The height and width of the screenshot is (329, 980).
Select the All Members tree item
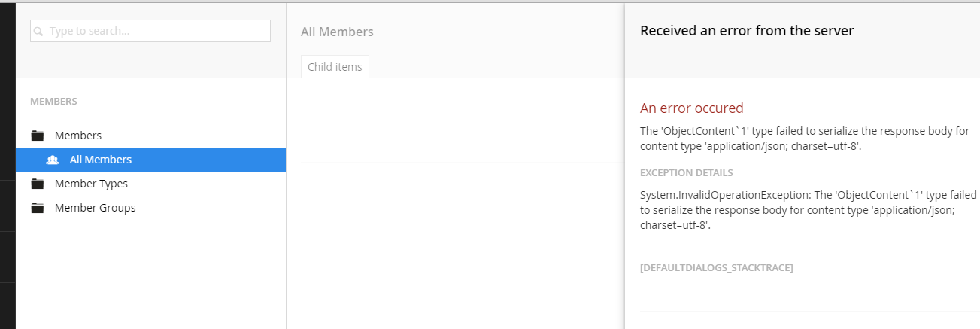point(150,160)
